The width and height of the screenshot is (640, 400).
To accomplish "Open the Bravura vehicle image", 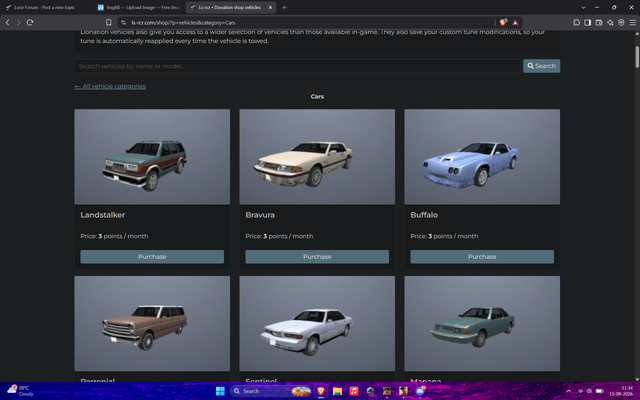I will click(x=317, y=157).
